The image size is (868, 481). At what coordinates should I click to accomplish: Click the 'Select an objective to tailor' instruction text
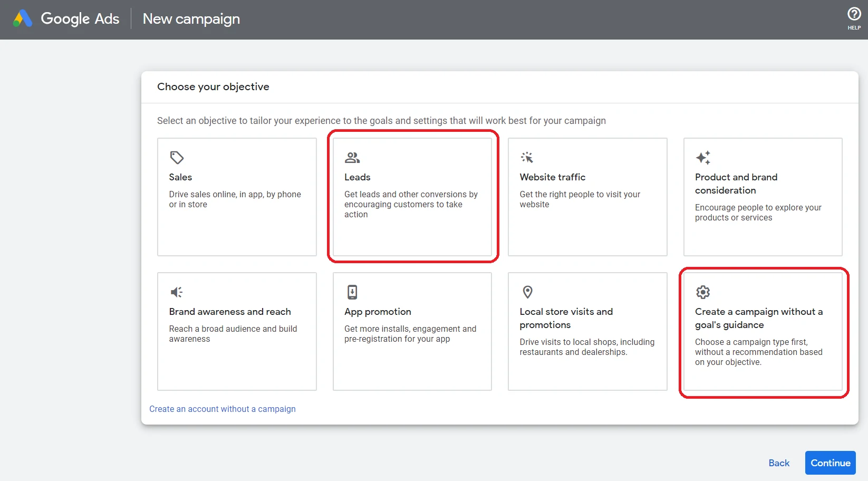[381, 121]
